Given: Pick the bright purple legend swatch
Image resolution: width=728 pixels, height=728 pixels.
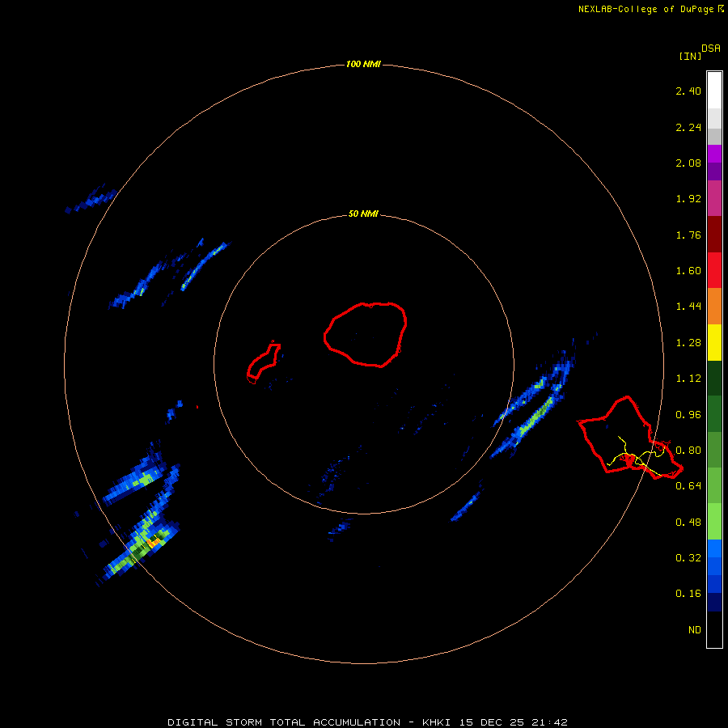Looking at the screenshot, I should 714,154.
